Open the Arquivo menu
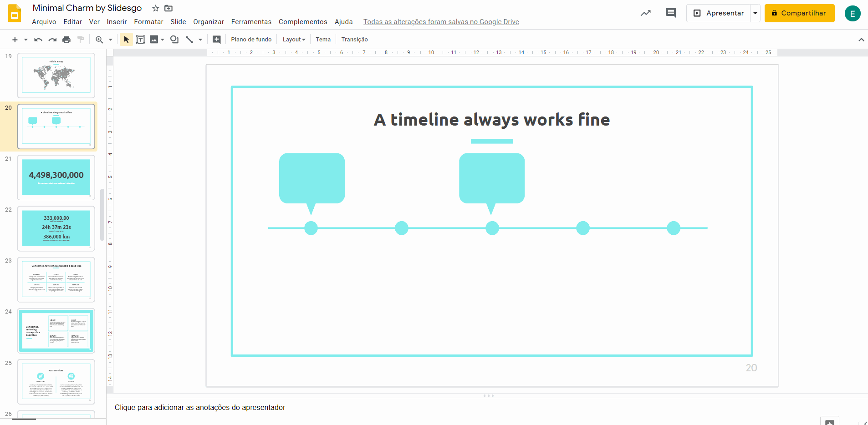 [x=44, y=22]
